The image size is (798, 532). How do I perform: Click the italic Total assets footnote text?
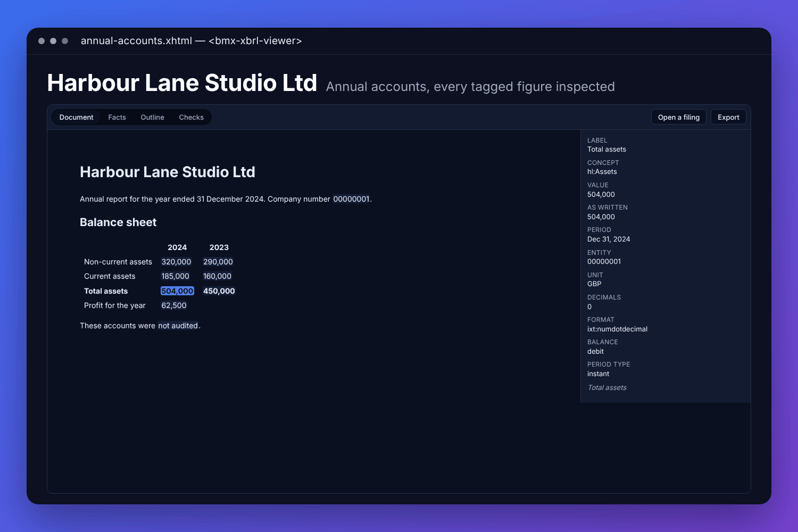pyautogui.click(x=607, y=388)
